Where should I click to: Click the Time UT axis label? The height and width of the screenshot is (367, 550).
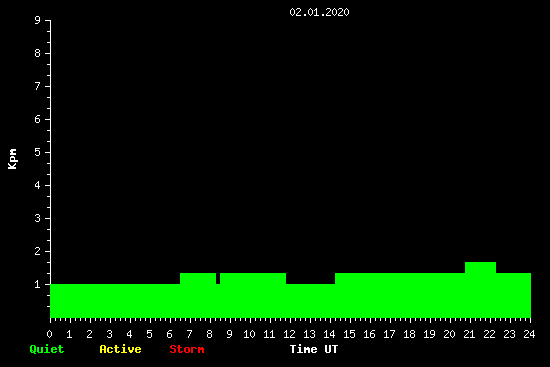coord(314,349)
